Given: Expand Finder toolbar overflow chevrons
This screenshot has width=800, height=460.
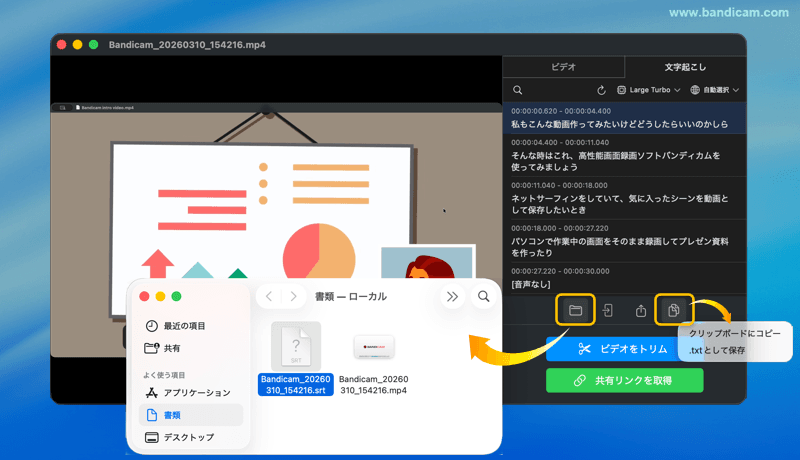Looking at the screenshot, I should click(452, 297).
